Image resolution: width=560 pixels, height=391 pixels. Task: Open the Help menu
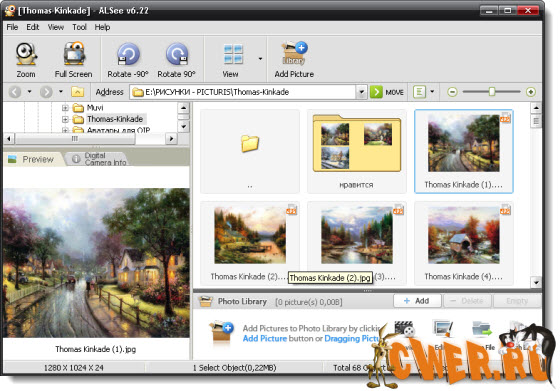[x=102, y=27]
